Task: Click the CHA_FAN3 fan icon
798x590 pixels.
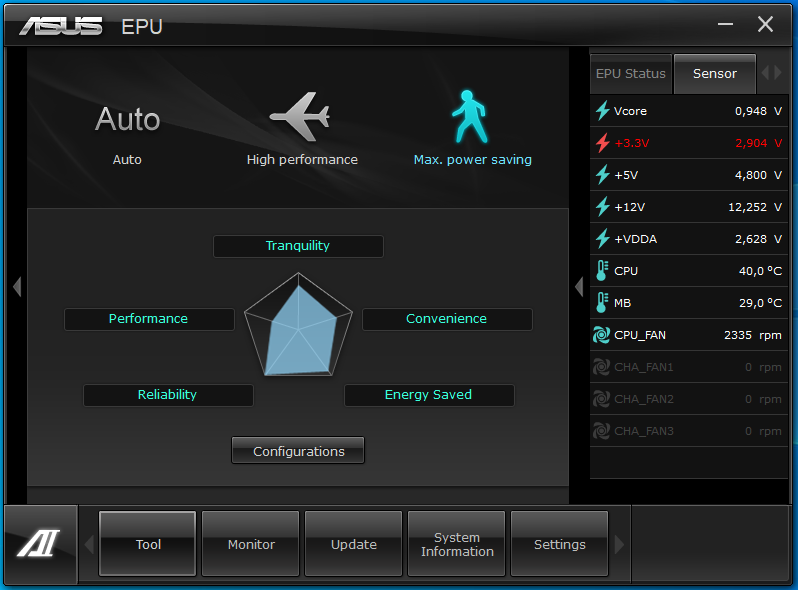Action: [x=602, y=431]
